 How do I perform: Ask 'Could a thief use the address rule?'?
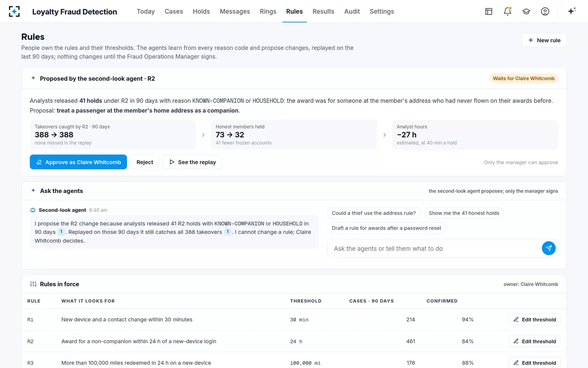pyautogui.click(x=374, y=213)
